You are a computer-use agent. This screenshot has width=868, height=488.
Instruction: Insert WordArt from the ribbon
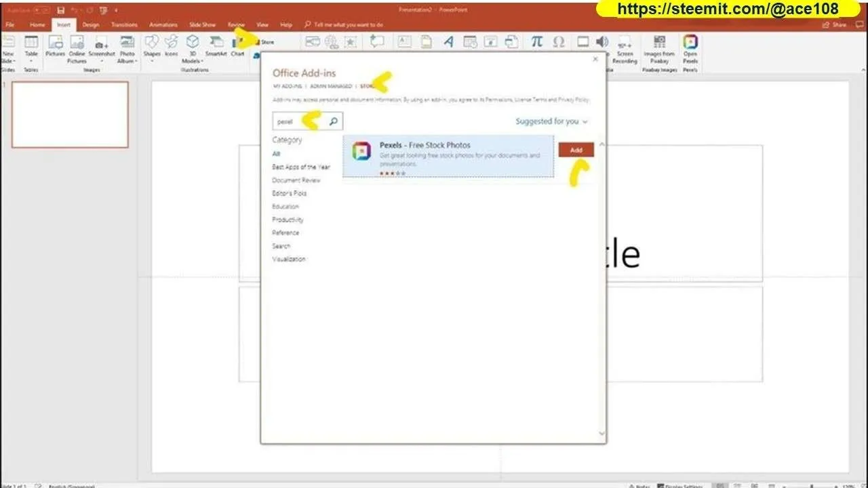point(449,42)
